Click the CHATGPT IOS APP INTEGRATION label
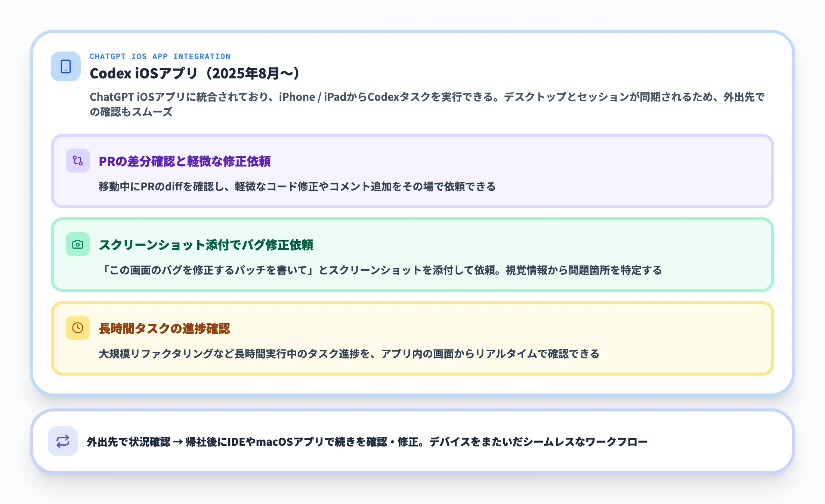 click(160, 56)
